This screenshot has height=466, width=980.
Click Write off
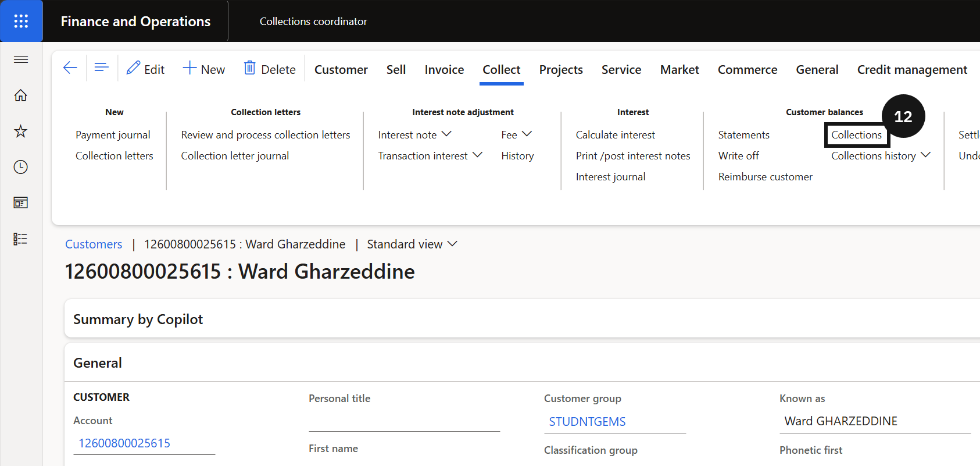739,156
